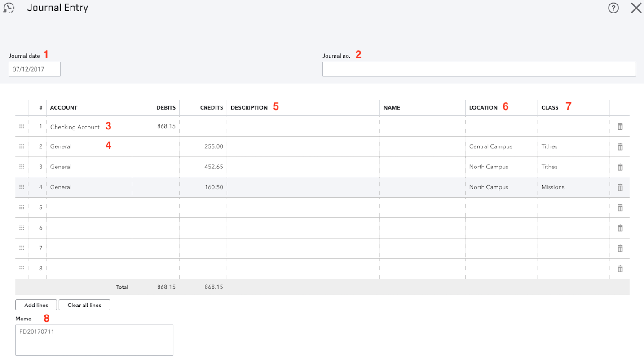Close the Journal Entry window

(636, 8)
